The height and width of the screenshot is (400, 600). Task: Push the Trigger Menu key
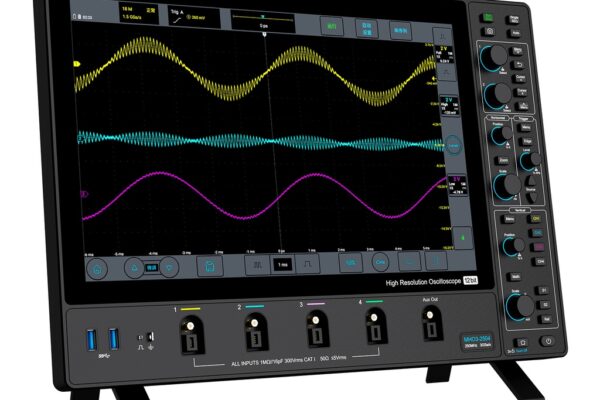pyautogui.click(x=525, y=127)
